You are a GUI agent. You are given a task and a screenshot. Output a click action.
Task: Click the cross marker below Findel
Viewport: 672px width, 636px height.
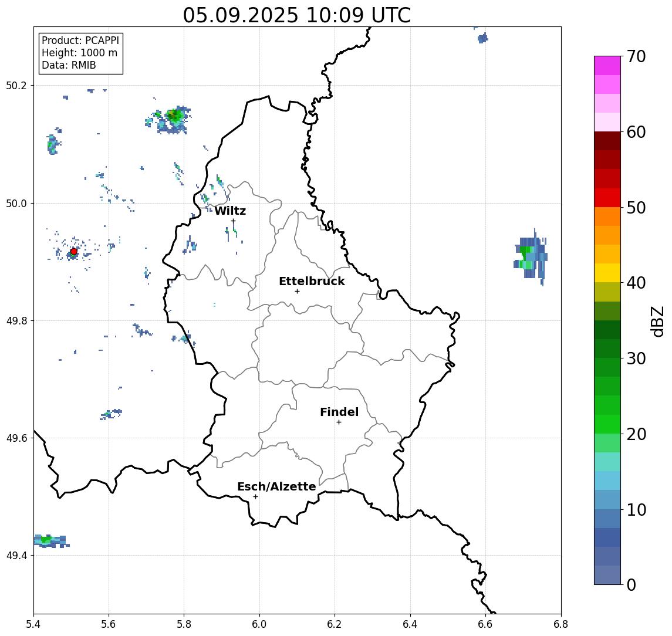[x=339, y=422]
